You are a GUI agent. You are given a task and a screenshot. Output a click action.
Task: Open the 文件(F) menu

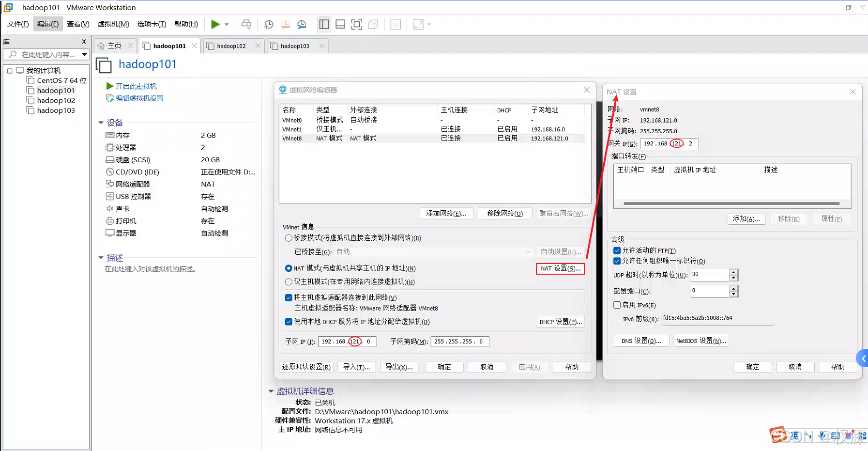[x=18, y=24]
